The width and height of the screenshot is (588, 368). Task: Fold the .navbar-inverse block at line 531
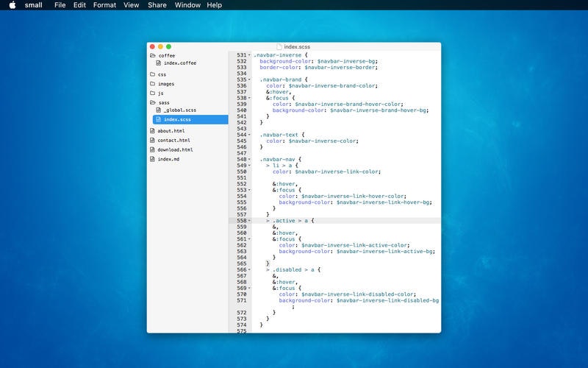[249, 55]
